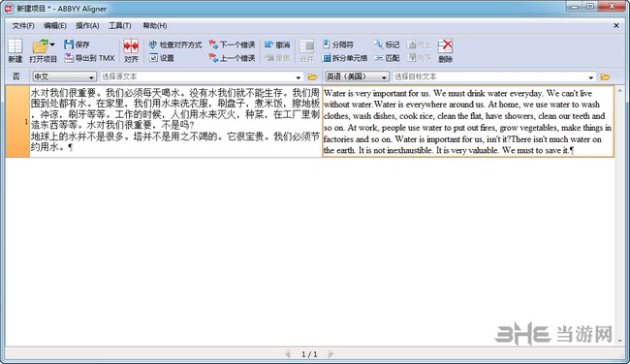Click the 合并 merge icon
The image size is (630, 364).
(x=306, y=46)
